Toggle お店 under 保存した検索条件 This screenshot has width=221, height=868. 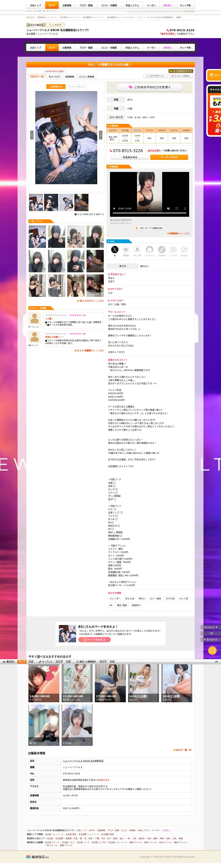[x=112, y=661]
